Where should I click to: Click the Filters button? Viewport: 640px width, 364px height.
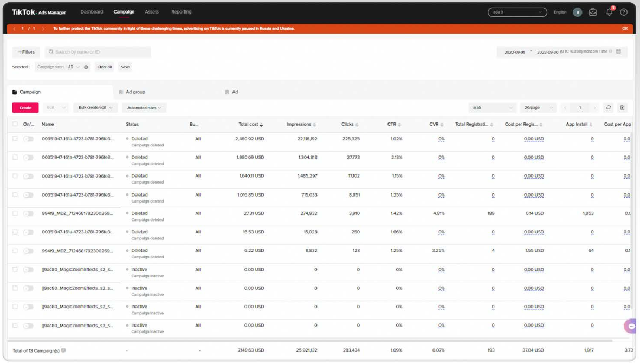[x=25, y=52]
